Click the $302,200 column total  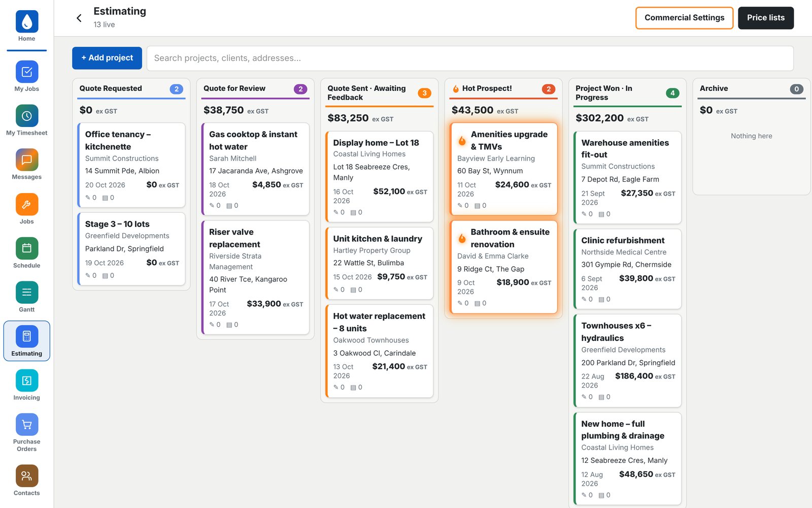click(599, 118)
